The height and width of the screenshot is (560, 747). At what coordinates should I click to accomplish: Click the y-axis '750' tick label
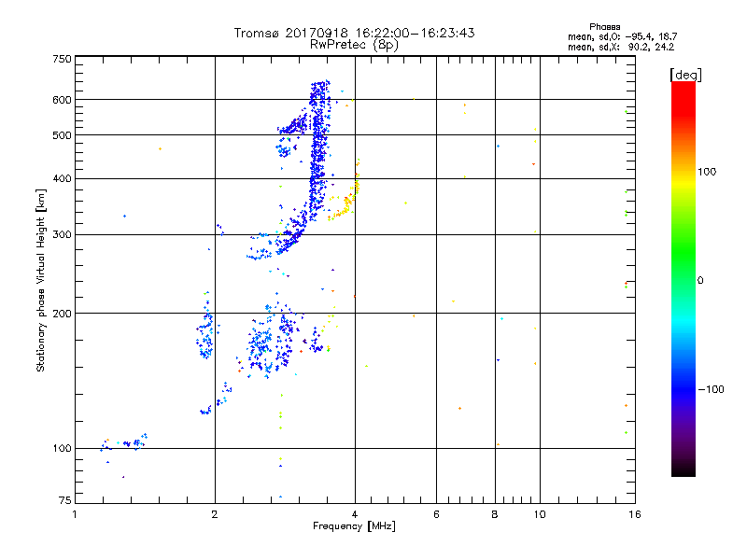62,59
